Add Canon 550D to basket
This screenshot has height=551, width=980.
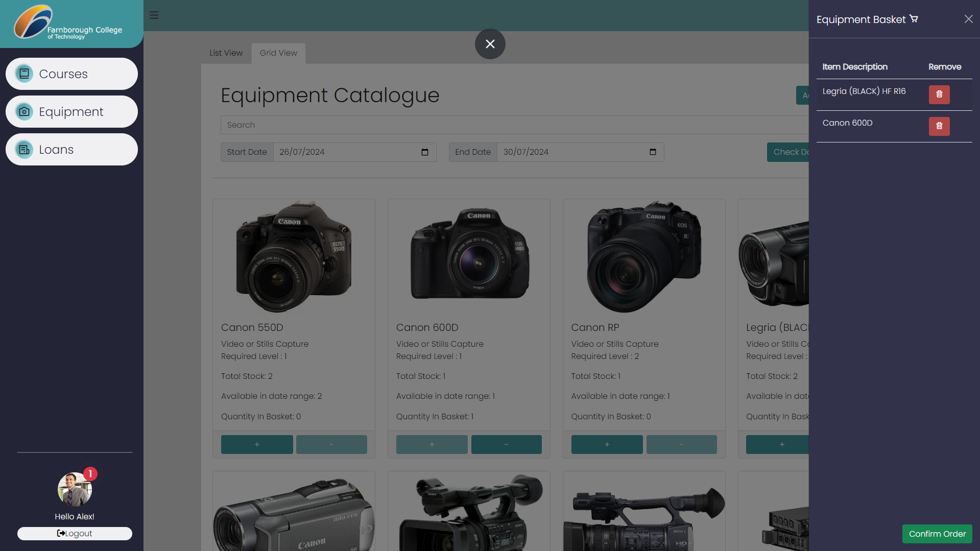(x=257, y=444)
